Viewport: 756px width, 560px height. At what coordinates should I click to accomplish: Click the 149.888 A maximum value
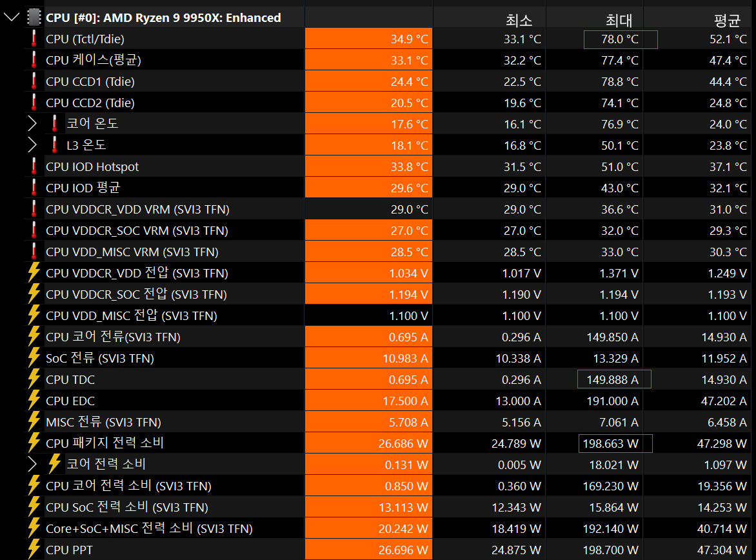(613, 379)
